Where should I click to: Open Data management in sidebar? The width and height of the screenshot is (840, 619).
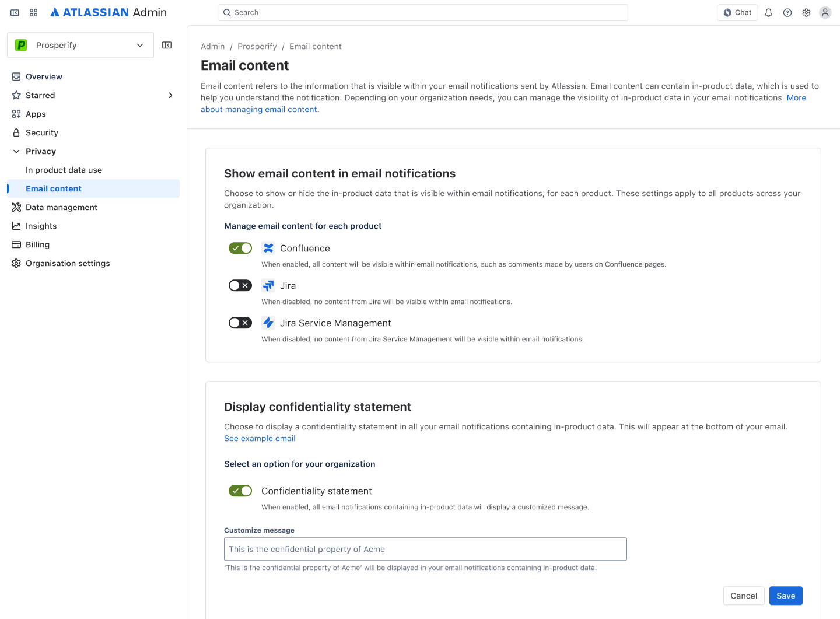point(93,207)
